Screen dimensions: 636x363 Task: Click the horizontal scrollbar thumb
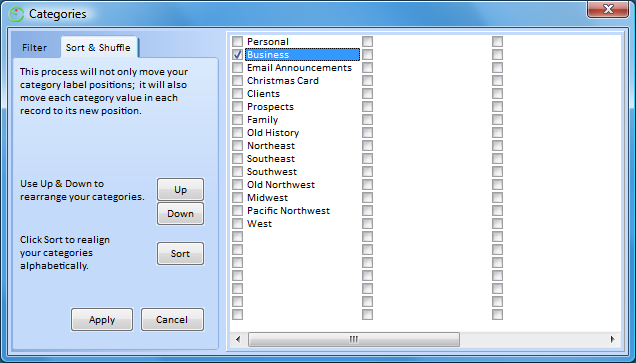point(354,339)
